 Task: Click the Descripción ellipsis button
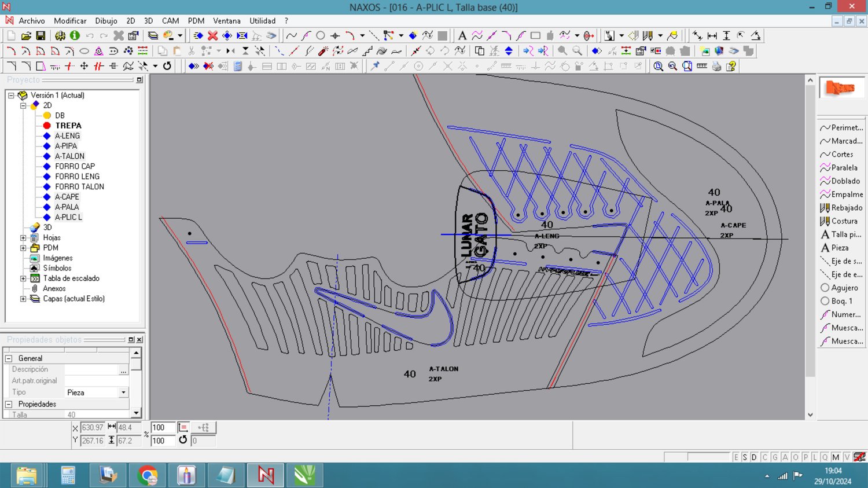pyautogui.click(x=123, y=370)
